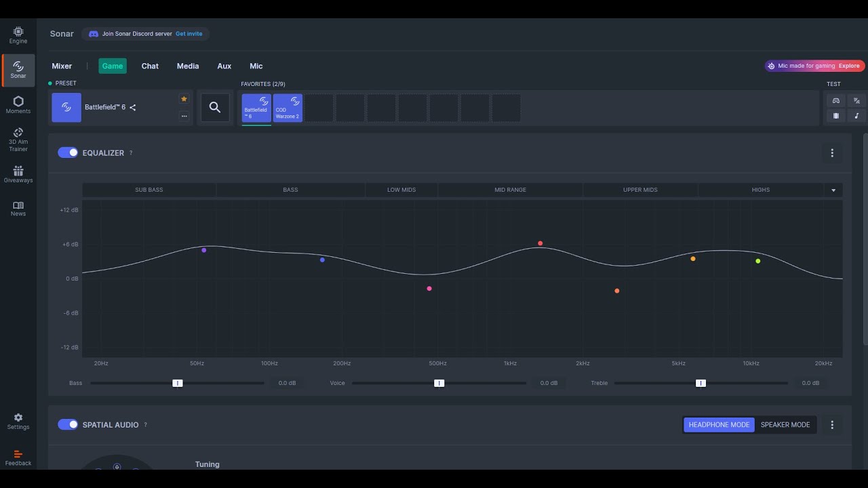Open Spatial Audio options three-dot menu
The height and width of the screenshot is (488, 868).
(832, 425)
